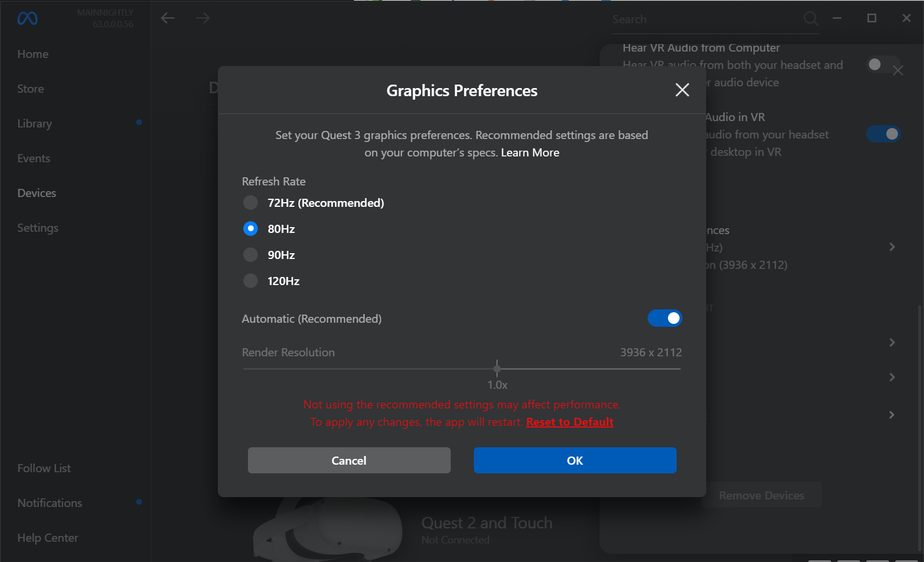Open the Devices page in sidebar
The width and height of the screenshot is (924, 562).
coord(36,193)
